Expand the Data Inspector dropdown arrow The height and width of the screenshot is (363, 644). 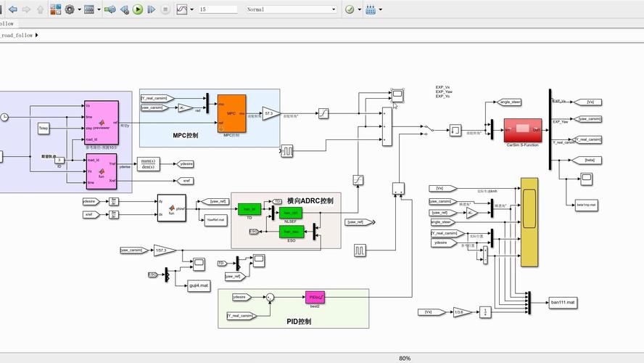(x=190, y=9)
